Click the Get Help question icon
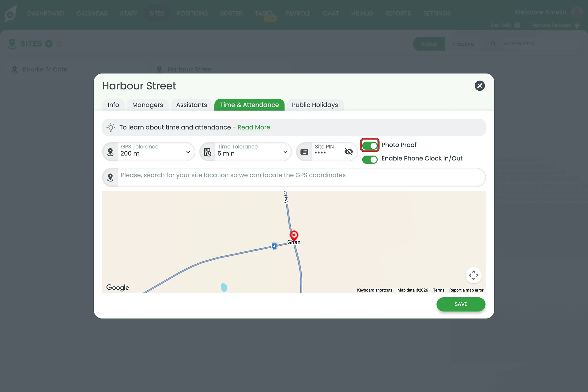Viewport: 588px width, 392px height. point(517,25)
